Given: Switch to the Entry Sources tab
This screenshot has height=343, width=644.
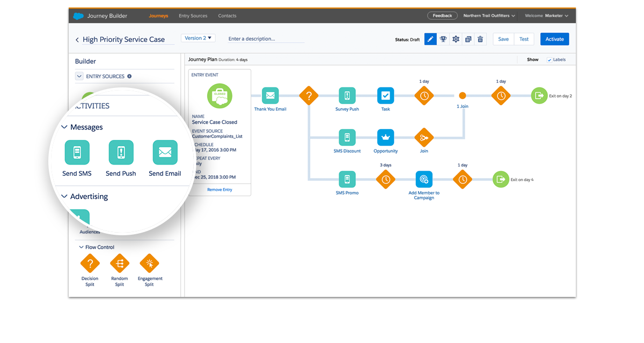Looking at the screenshot, I should pyautogui.click(x=193, y=16).
